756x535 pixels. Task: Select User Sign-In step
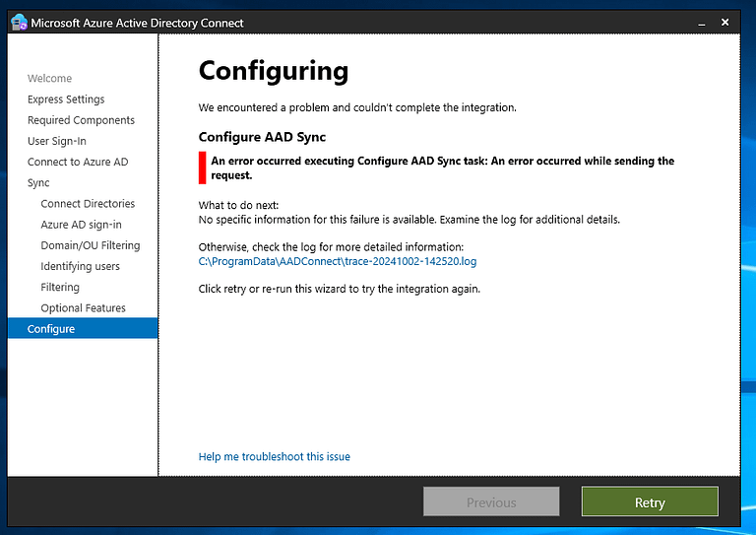coord(57,141)
